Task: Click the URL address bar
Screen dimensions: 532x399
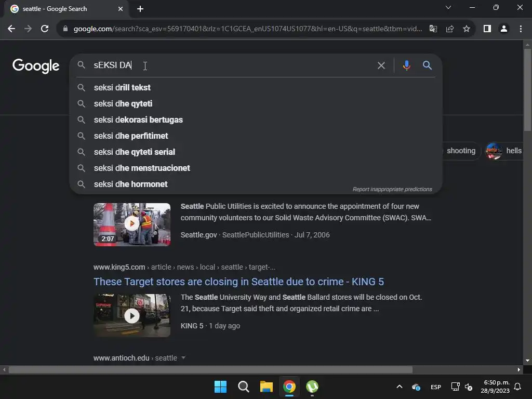Action: (x=248, y=29)
